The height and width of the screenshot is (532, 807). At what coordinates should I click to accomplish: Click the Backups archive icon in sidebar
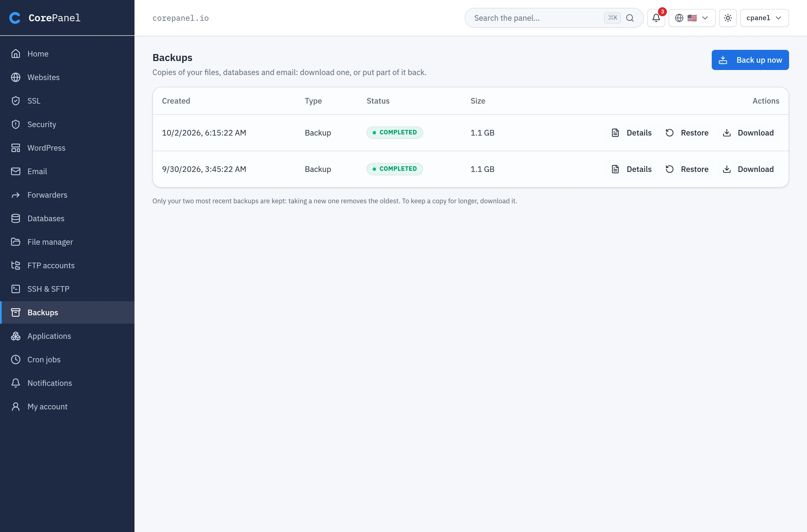(16, 312)
